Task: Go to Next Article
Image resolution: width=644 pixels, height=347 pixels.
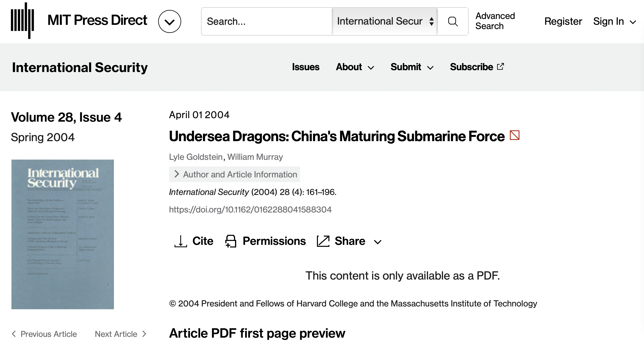Action: point(121,334)
